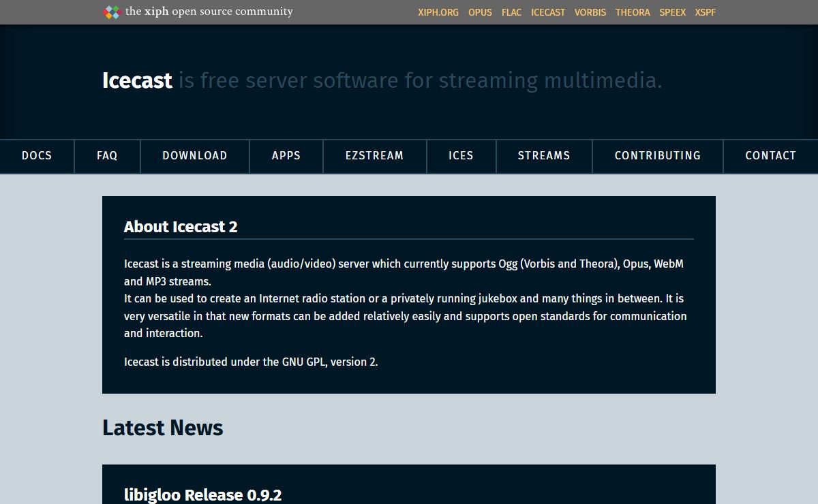818x504 pixels.
Task: Go to the XSPF project link
Action: pos(706,12)
